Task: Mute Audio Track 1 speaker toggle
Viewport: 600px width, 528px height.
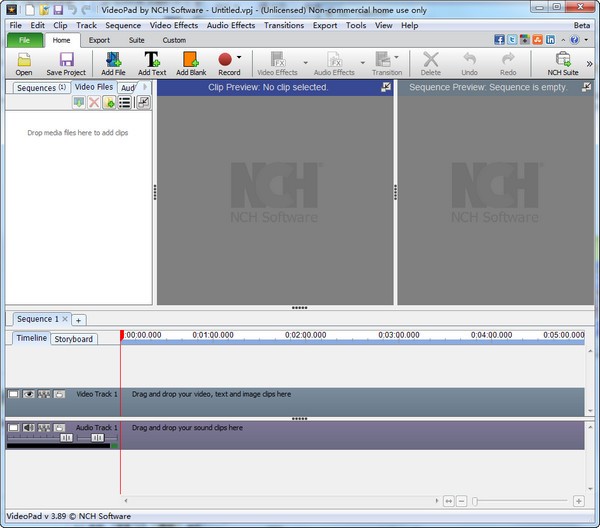Action: [29, 428]
